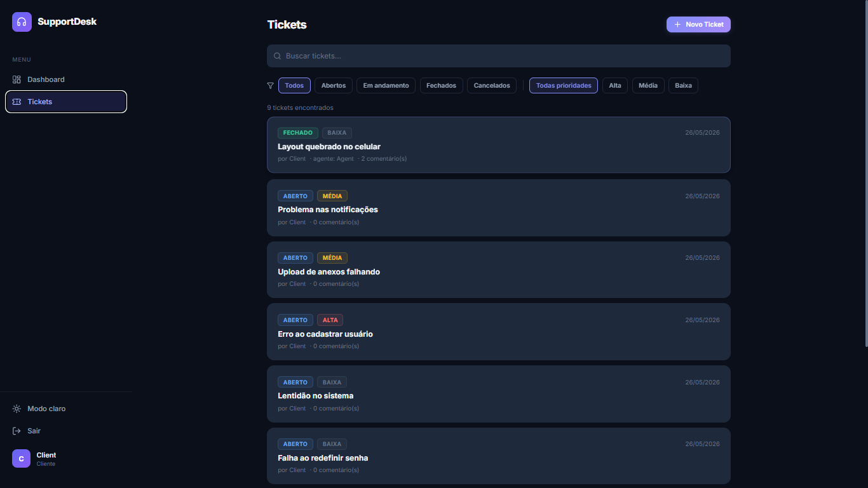Filter tickets by Fechados
The width and height of the screenshot is (868, 488).
441,85
